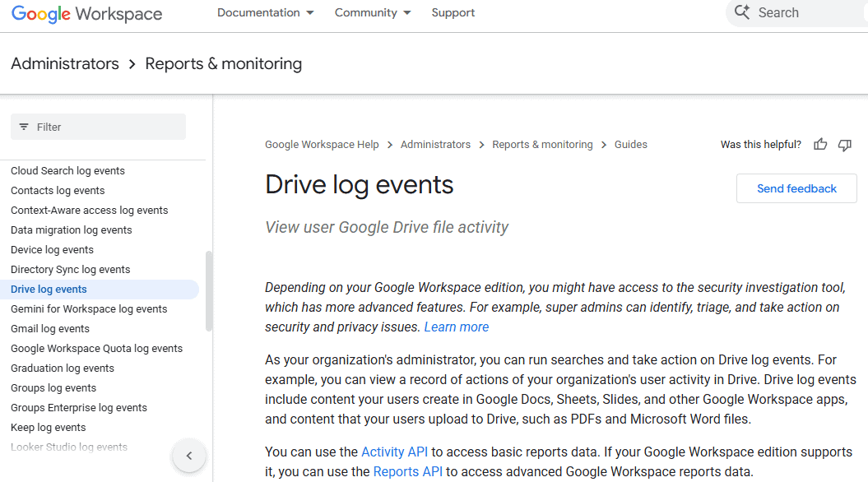Open Keep log events
Screen dimensions: 868x482
(x=49, y=427)
